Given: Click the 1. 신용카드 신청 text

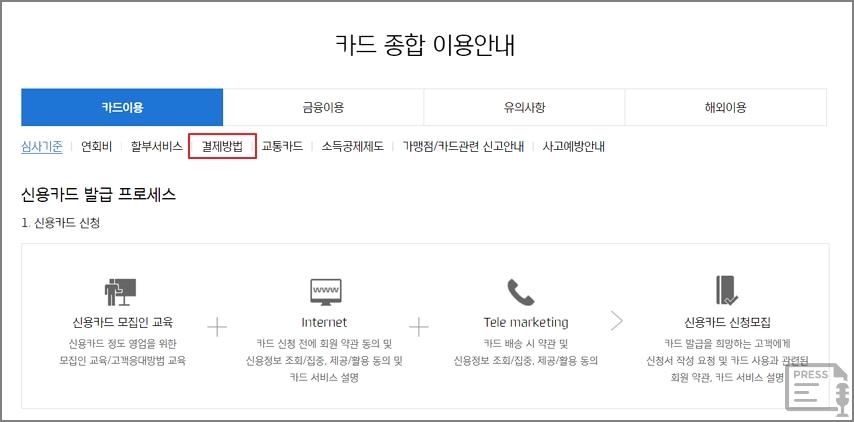Looking at the screenshot, I should click(60, 223).
